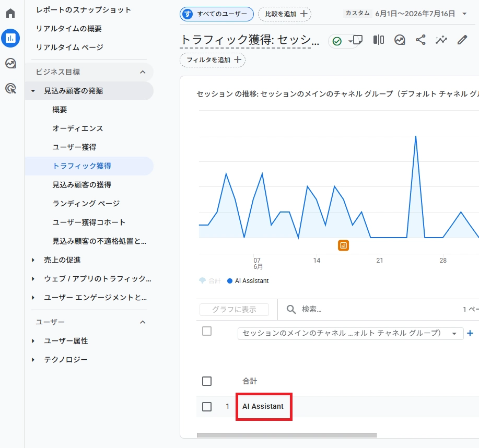Expand テクノロジー item
This screenshot has height=448, width=479.
[x=33, y=360]
